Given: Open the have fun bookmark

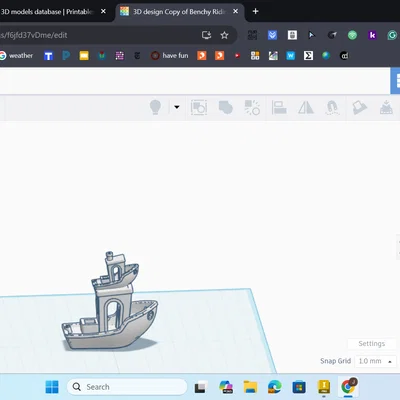Looking at the screenshot, I should click(170, 56).
